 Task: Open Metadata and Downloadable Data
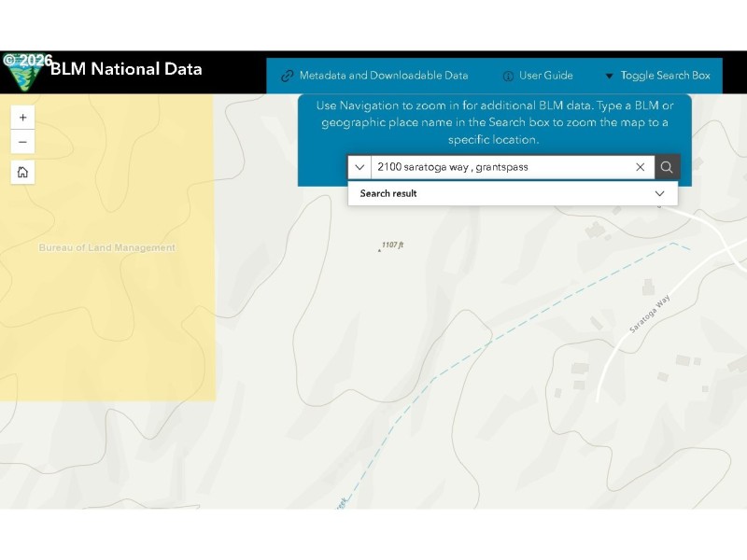click(383, 76)
